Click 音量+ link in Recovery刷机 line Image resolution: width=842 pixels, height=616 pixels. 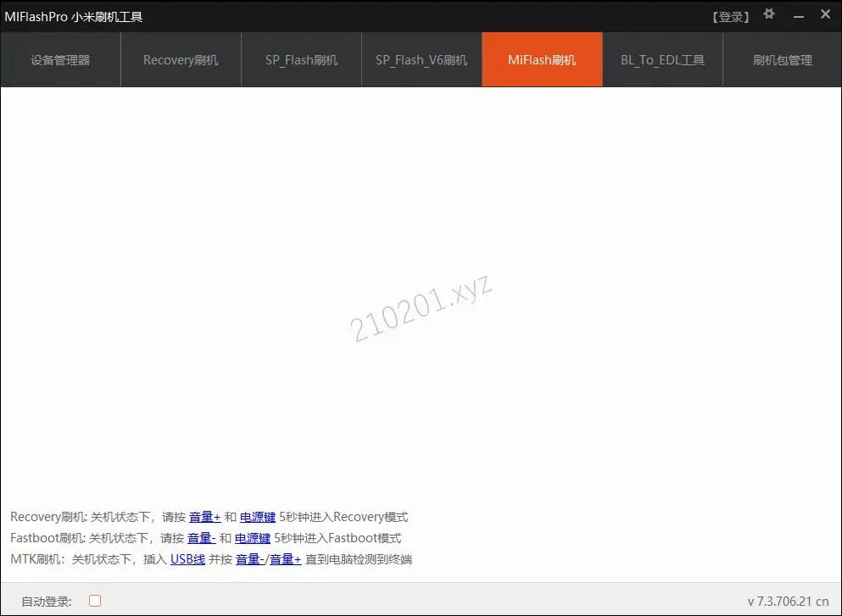(x=205, y=517)
